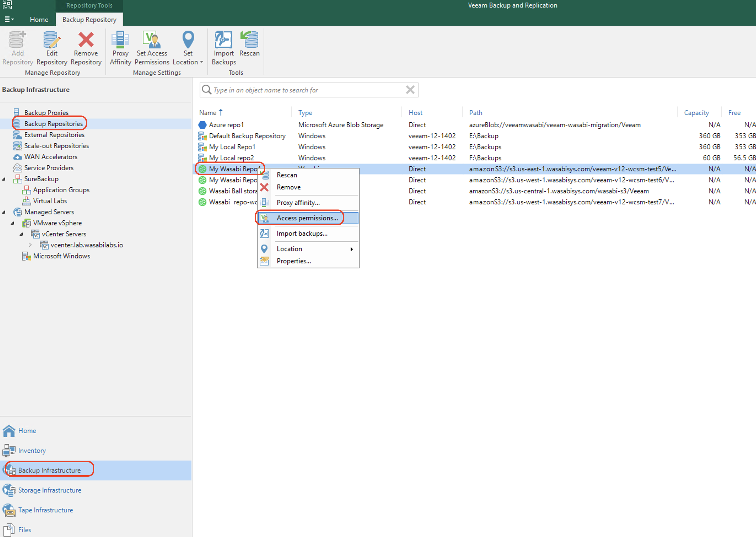
Task: Select the Backup Repository ribbon tab
Action: (x=89, y=20)
